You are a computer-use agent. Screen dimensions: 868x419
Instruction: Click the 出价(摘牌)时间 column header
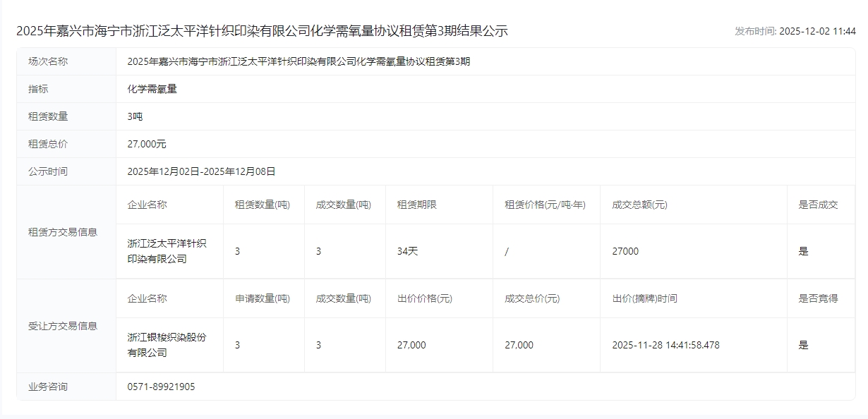[x=644, y=298]
